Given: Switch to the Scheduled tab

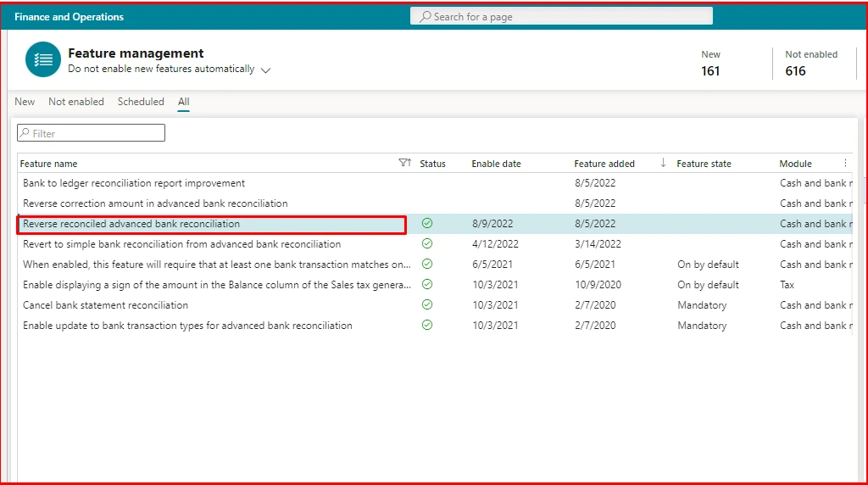Looking at the screenshot, I should [141, 101].
